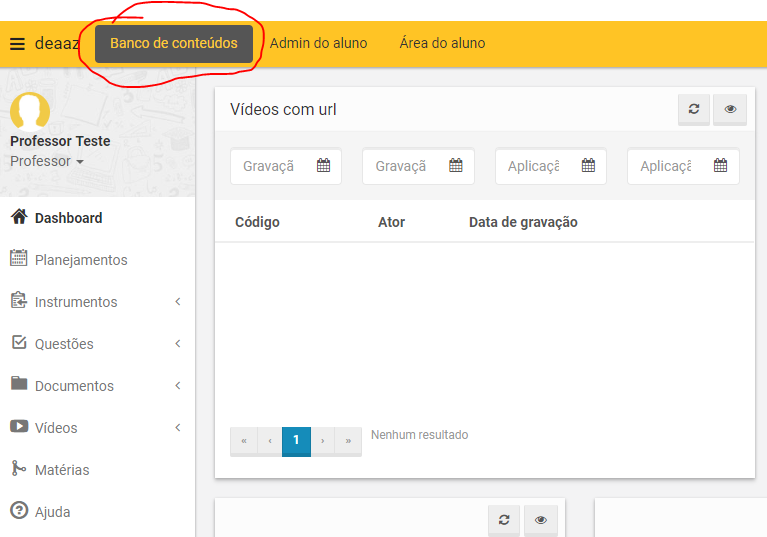Open Banco de conteúdos tab
Screen dimensions: 767x537
174,44
